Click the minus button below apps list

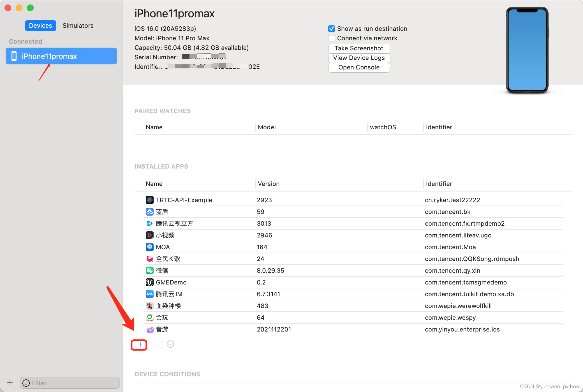(x=154, y=344)
